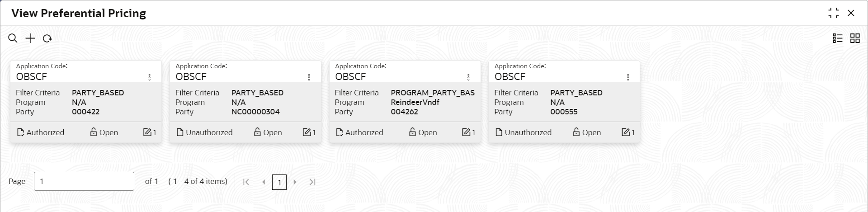The image size is (868, 212).
Task: Go to the next page arrow
Action: [x=295, y=182]
